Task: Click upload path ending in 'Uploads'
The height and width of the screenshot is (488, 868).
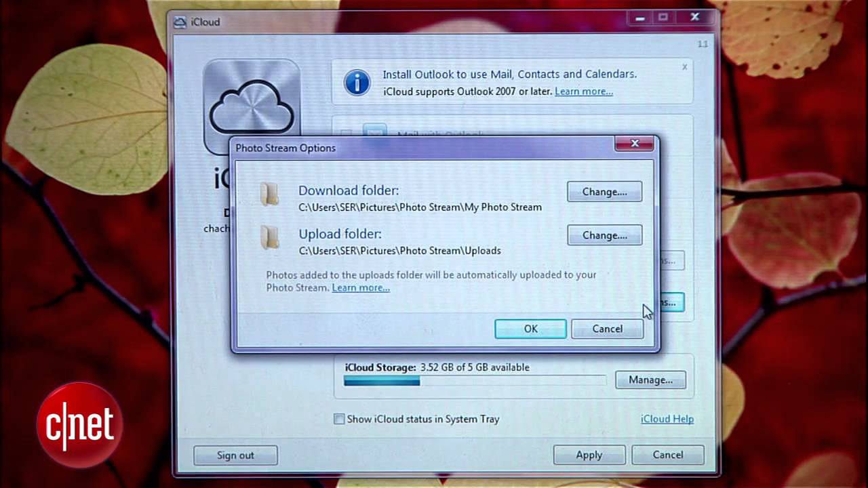Action: click(x=399, y=250)
